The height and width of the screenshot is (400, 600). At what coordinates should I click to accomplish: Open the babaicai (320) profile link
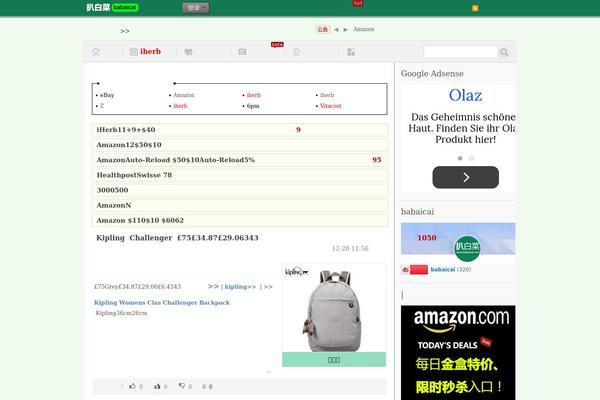[x=451, y=269]
